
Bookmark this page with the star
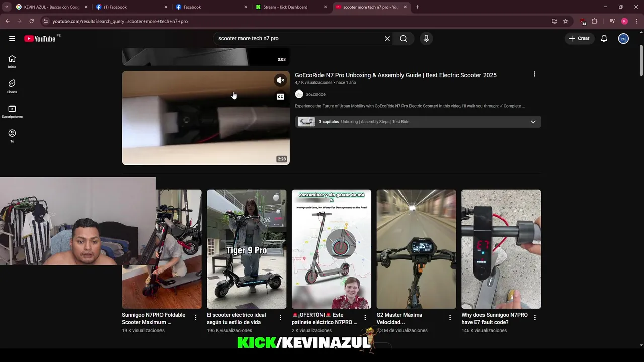tap(566, 21)
